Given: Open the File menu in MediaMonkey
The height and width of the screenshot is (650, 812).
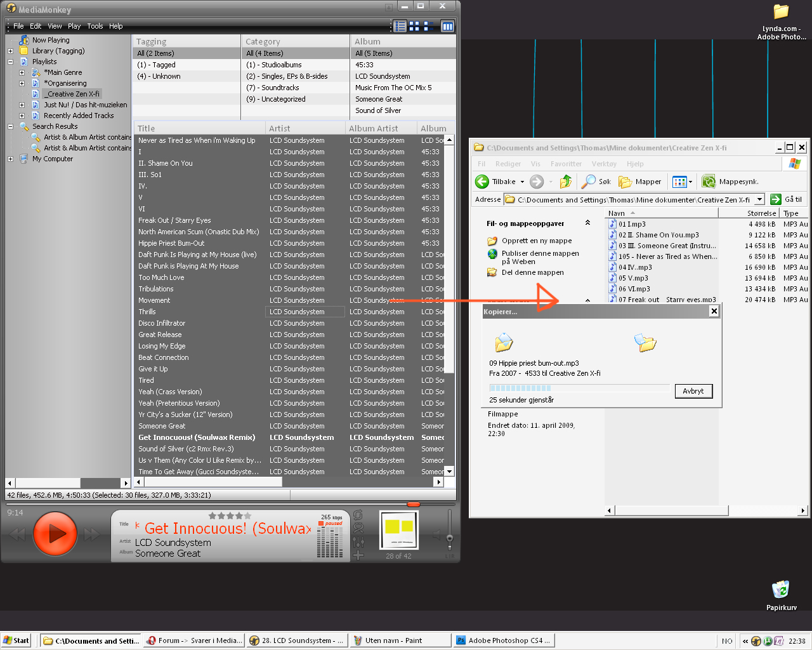Looking at the screenshot, I should pyautogui.click(x=18, y=26).
